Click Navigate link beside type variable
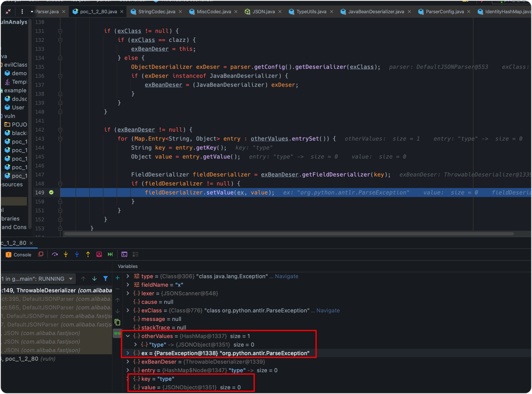Screen dimensions: 532x394 (287, 276)
